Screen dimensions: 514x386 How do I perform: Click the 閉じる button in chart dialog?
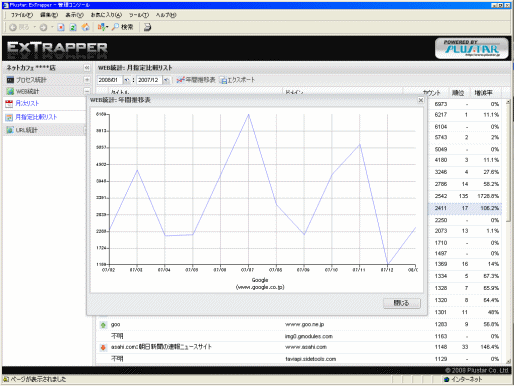402,303
